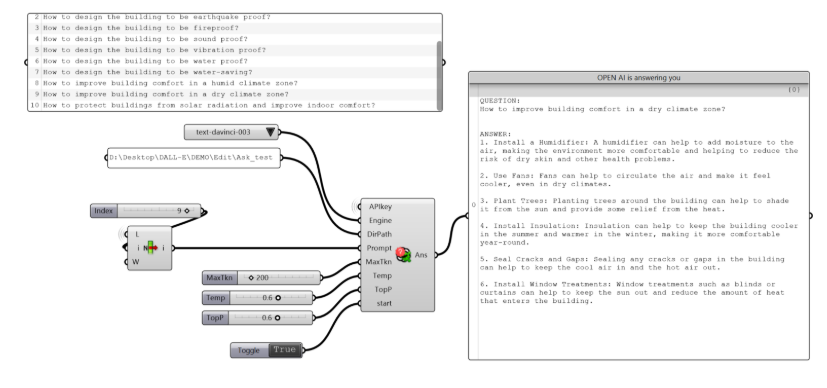Click the List Item component icon
827x388 pixels.
(150, 248)
